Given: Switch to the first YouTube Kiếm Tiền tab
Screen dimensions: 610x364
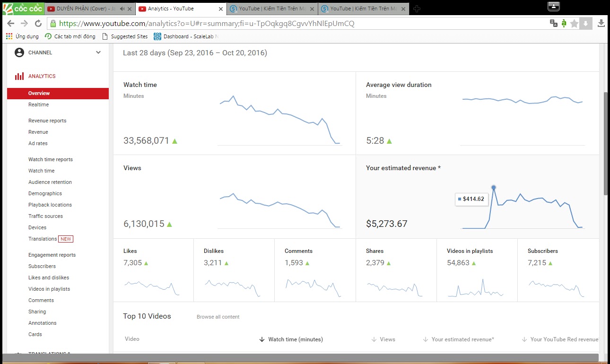Looking at the screenshot, I should click(273, 9).
